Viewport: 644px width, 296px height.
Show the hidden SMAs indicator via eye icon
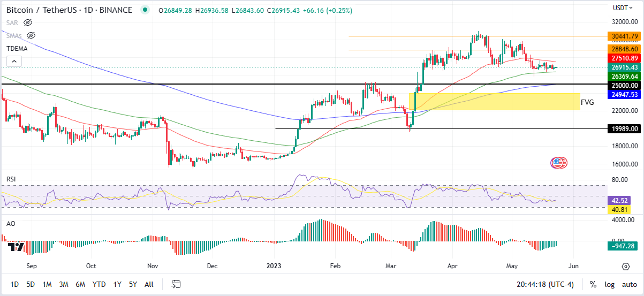click(31, 35)
